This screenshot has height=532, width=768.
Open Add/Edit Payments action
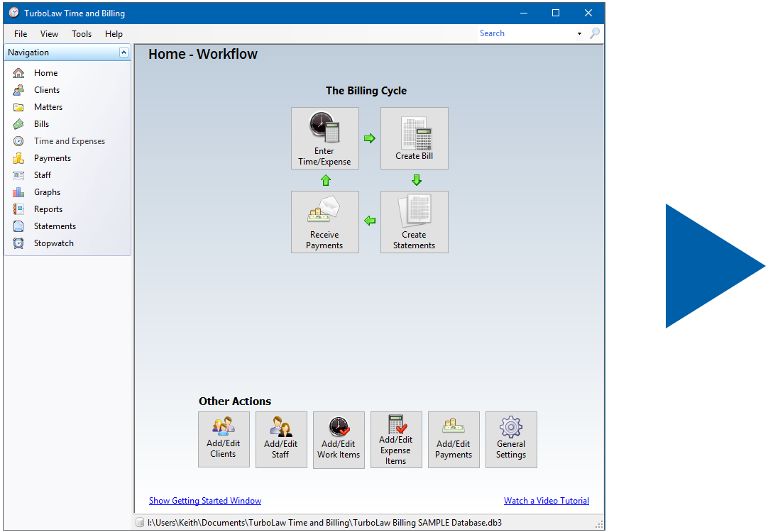454,440
